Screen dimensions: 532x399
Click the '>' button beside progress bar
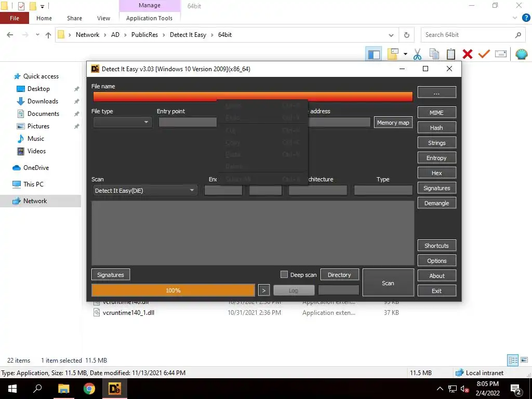[264, 290]
